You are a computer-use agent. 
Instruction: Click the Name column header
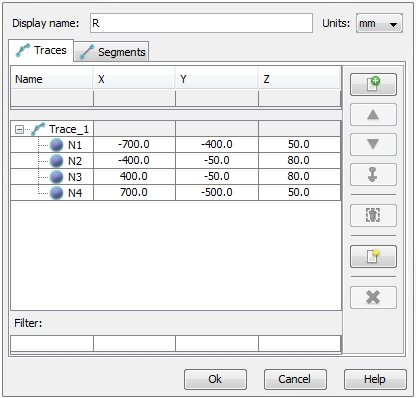(x=52, y=79)
